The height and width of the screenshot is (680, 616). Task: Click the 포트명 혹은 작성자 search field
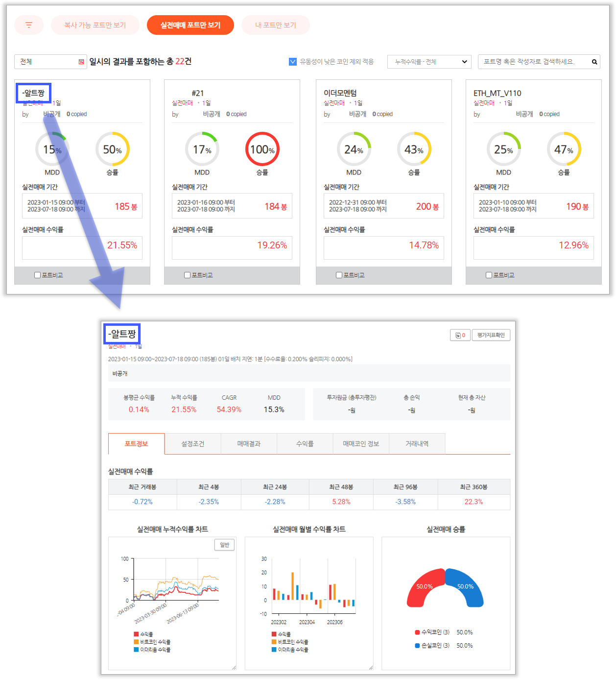tap(534, 62)
